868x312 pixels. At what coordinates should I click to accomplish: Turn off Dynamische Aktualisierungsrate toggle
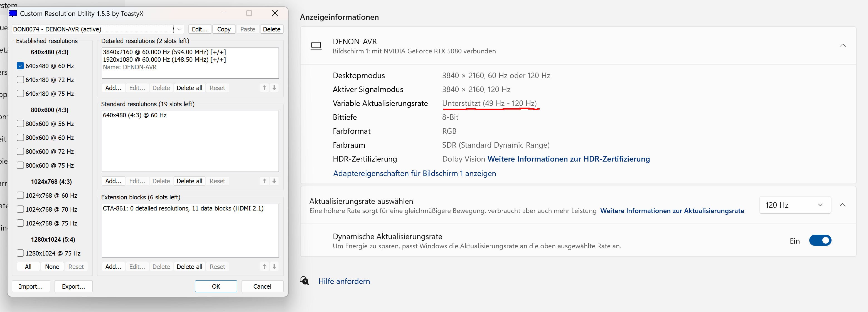[820, 241]
